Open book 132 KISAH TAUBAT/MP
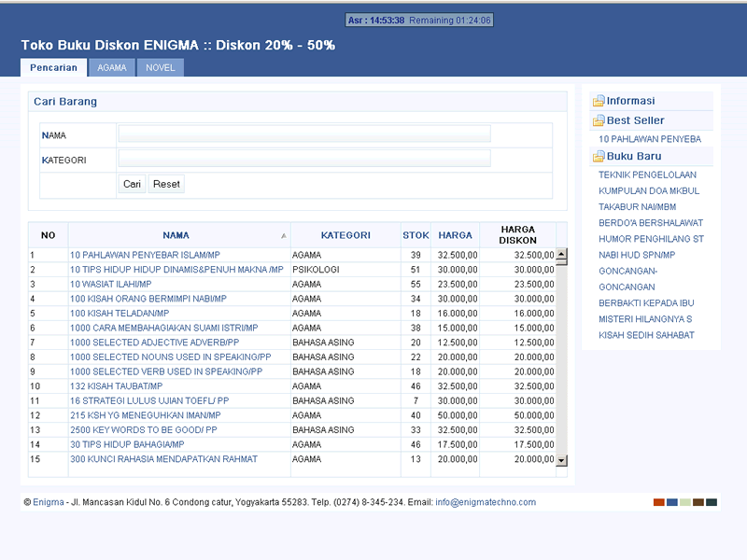747x560 pixels. [x=116, y=386]
